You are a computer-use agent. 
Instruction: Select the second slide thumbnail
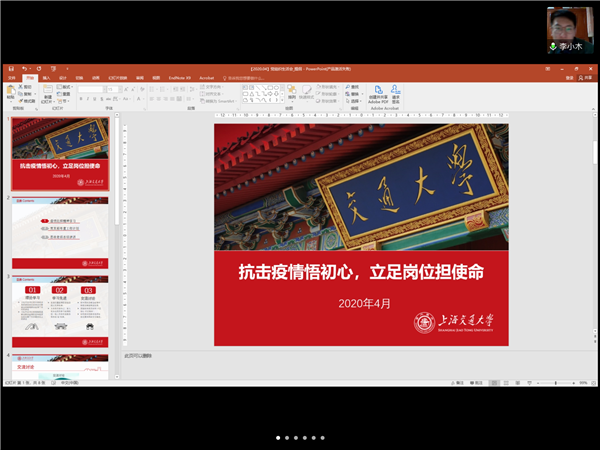61,230
